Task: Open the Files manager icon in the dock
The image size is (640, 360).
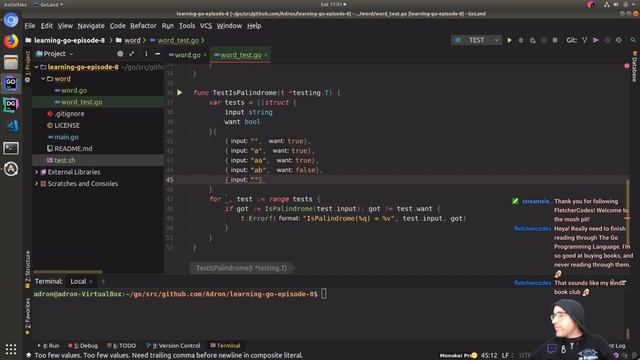Action: pyautogui.click(x=11, y=62)
